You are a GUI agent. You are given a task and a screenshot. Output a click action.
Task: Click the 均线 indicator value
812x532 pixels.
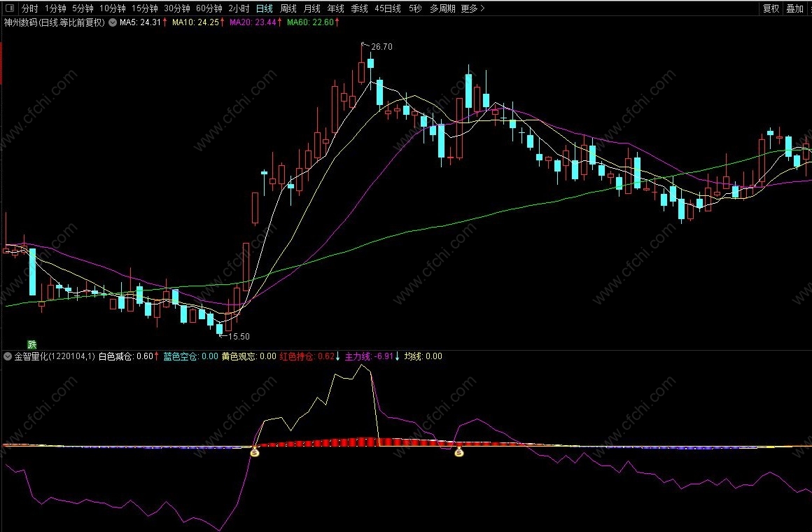(x=423, y=356)
